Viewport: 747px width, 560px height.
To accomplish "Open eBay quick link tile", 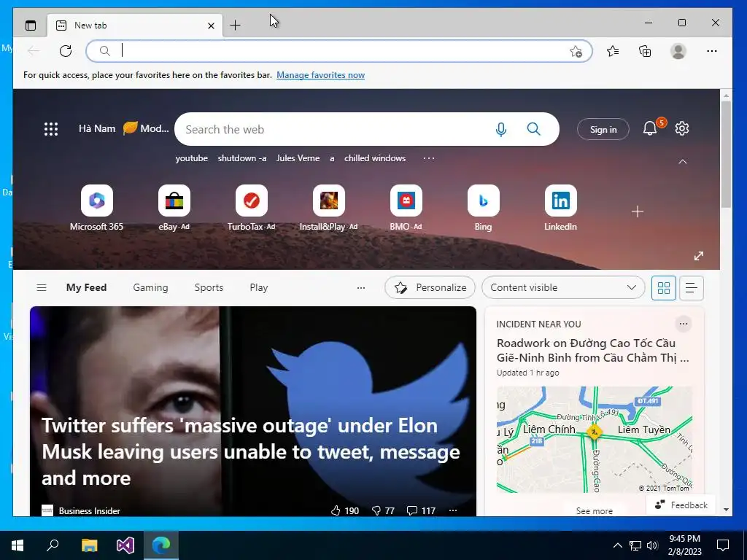I will (174, 208).
